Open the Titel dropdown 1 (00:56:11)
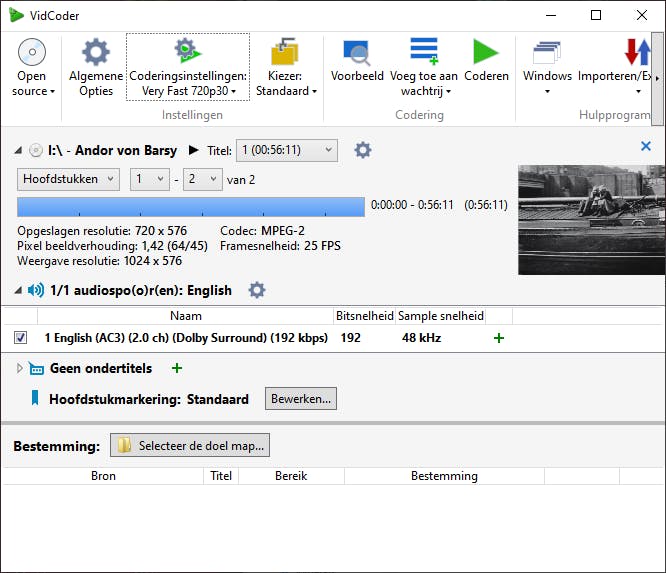This screenshot has height=573, width=666. click(287, 150)
